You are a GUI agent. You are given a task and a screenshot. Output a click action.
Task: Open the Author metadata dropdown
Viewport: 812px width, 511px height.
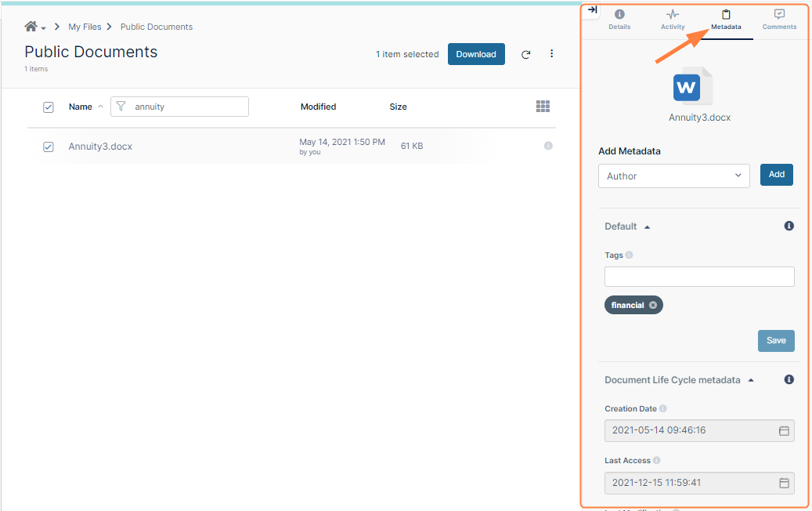click(x=673, y=176)
